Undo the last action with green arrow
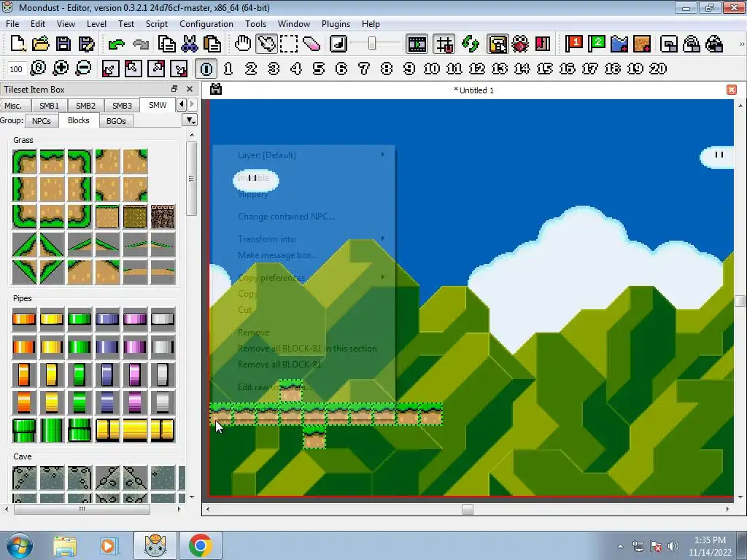Viewport: 747px width, 560px height. 116,44
